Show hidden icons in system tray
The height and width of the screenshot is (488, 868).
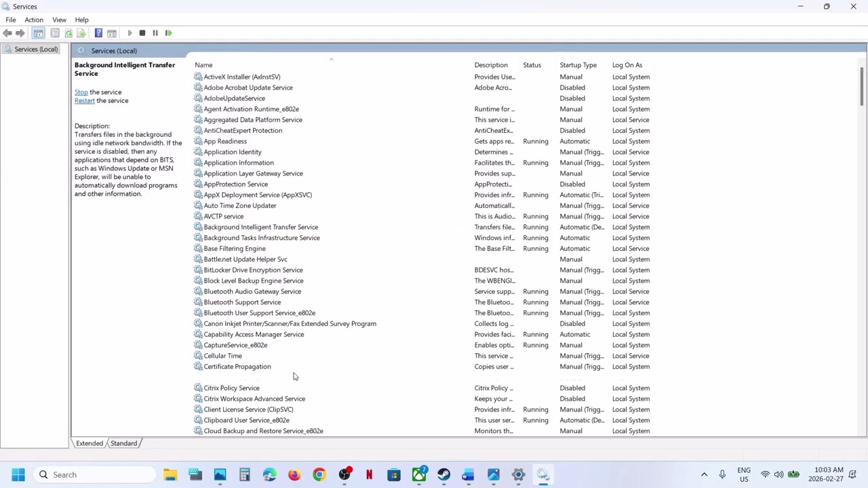tap(704, 474)
